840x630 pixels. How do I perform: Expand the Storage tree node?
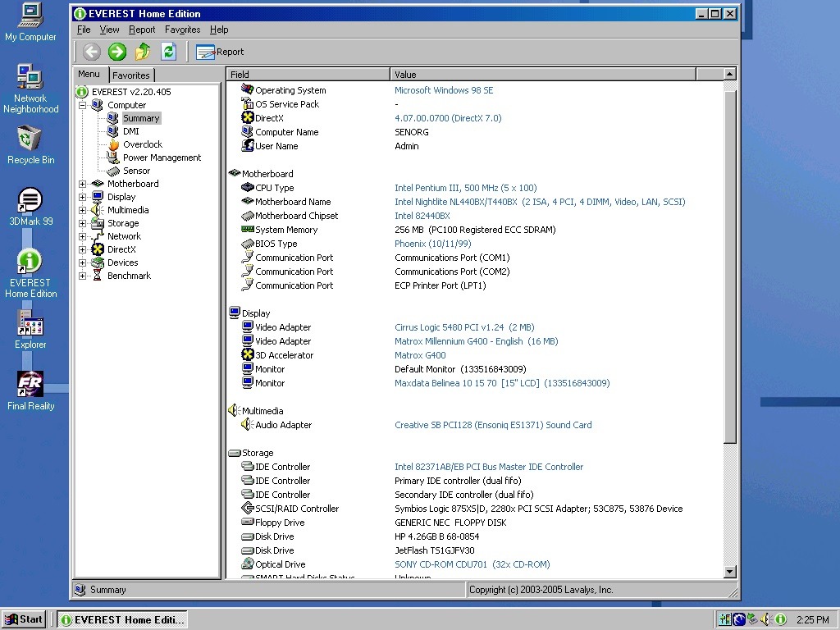point(83,223)
